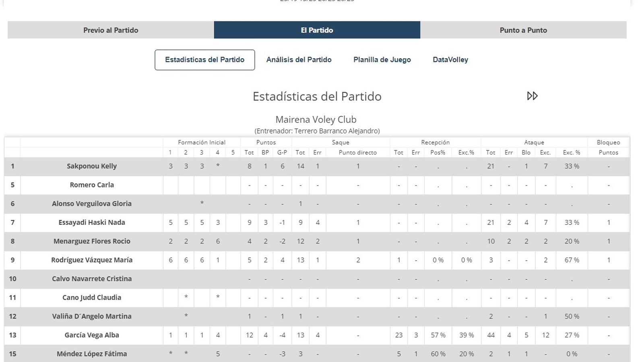Click the Mairena Voley Club team name
Image resolution: width=644 pixels, height=362 pixels.
click(316, 119)
